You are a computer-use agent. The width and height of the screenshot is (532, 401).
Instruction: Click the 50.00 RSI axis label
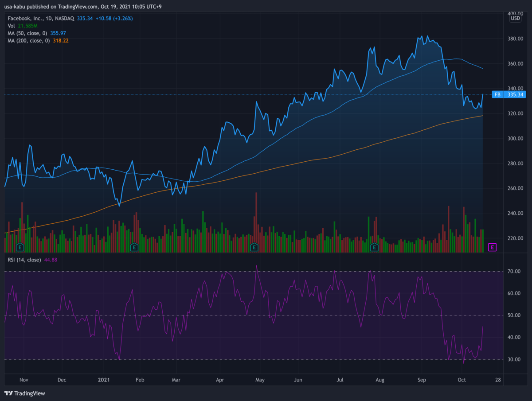[x=514, y=315]
